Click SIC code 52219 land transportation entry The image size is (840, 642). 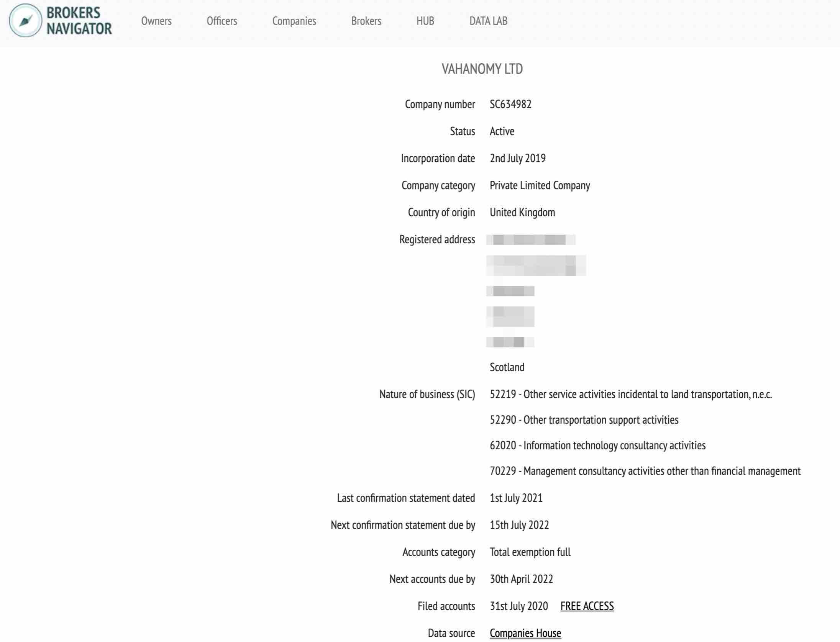pos(630,395)
